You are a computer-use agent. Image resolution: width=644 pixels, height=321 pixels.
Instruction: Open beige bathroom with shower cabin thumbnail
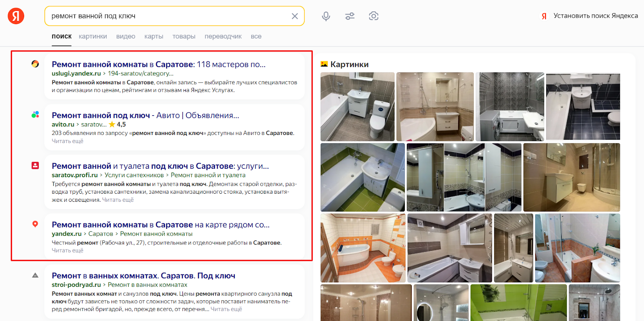(572, 177)
